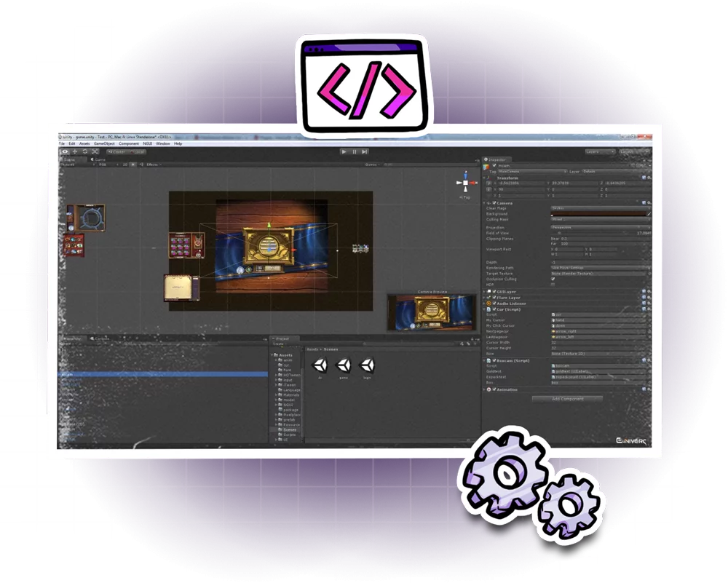Image resolution: width=728 pixels, height=583 pixels.
Task: Open Boxcam (Script) component gear menu
Action: coord(649,360)
